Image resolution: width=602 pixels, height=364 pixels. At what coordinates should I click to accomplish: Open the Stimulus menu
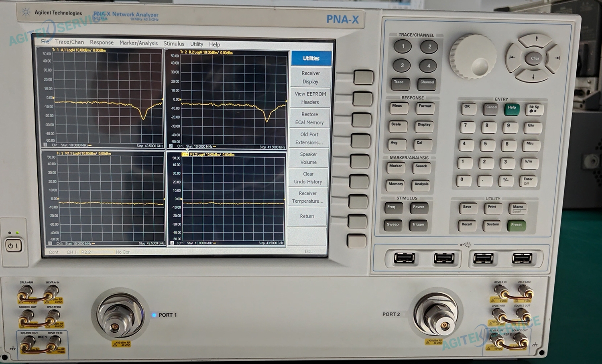[174, 43]
